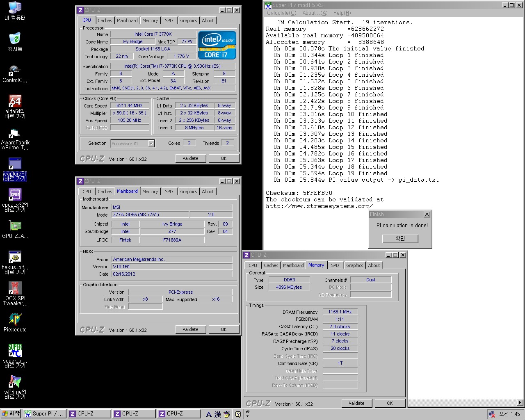Open the GPU-Z desktop icon

tap(15, 226)
